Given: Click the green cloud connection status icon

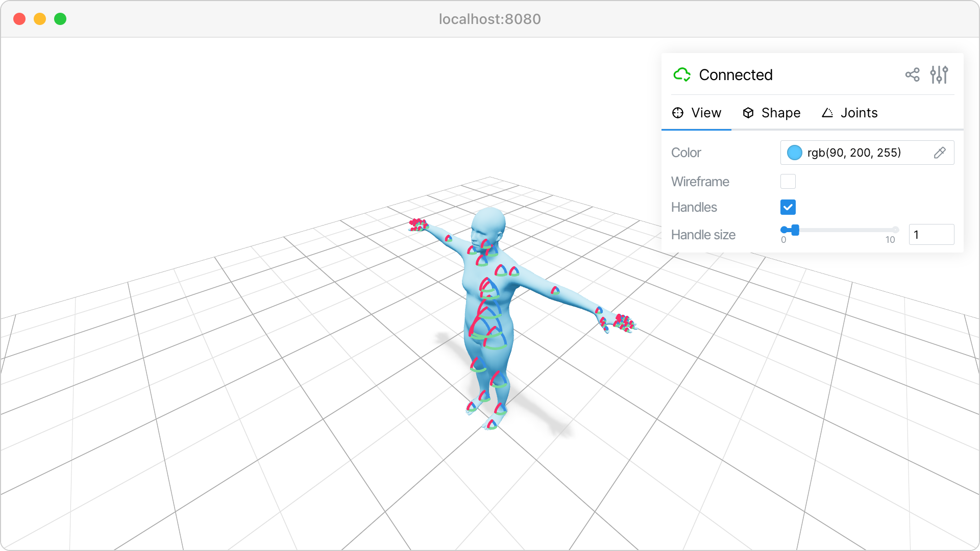Looking at the screenshot, I should tap(682, 74).
